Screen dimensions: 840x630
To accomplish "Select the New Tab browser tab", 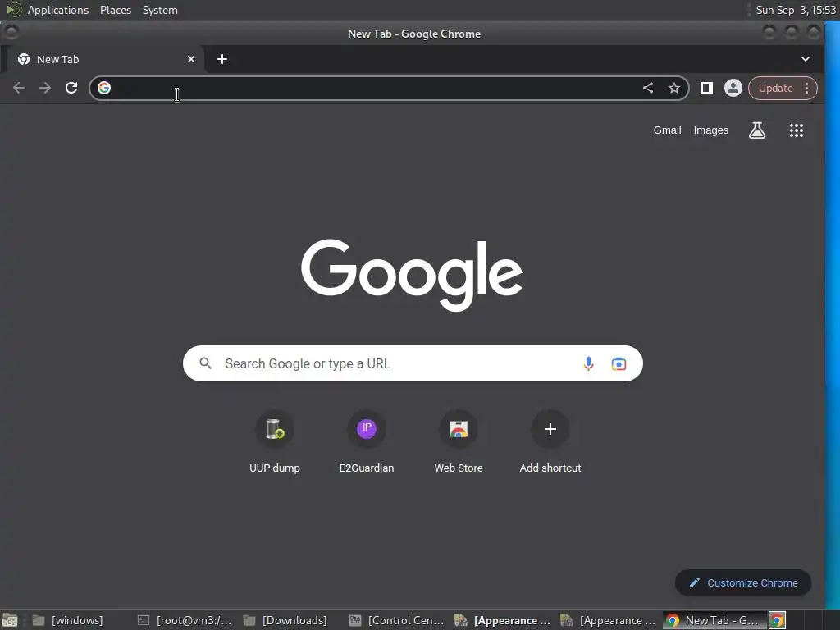I will [106, 59].
